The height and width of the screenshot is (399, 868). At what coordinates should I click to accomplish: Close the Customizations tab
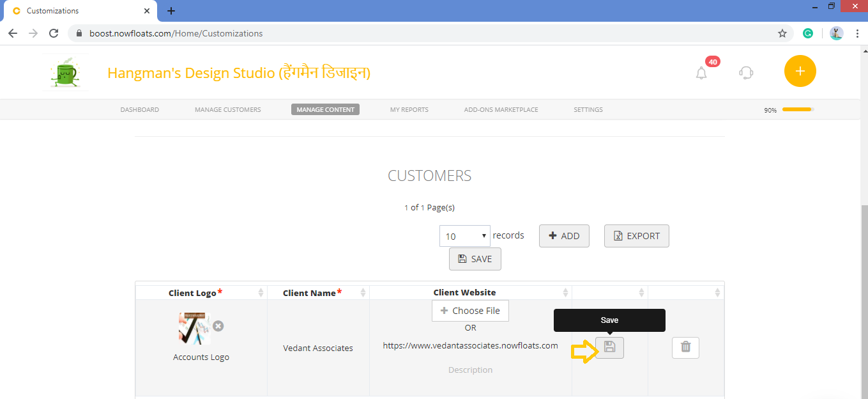tap(147, 11)
